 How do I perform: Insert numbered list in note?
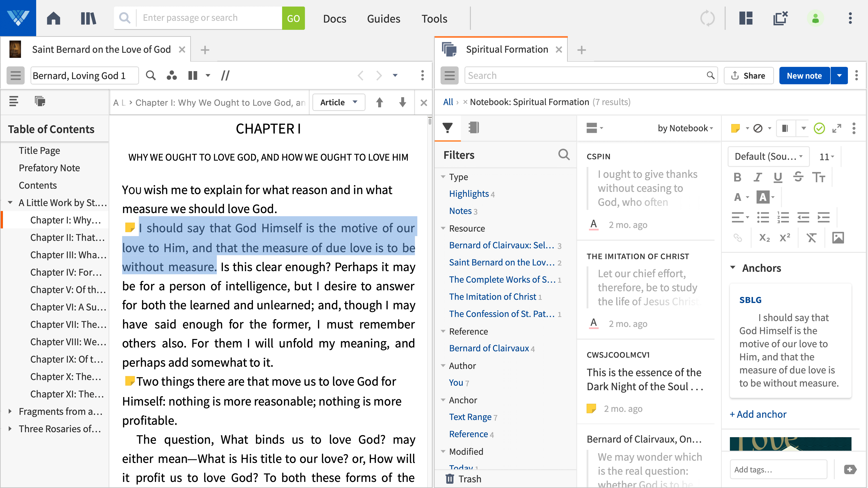point(783,217)
